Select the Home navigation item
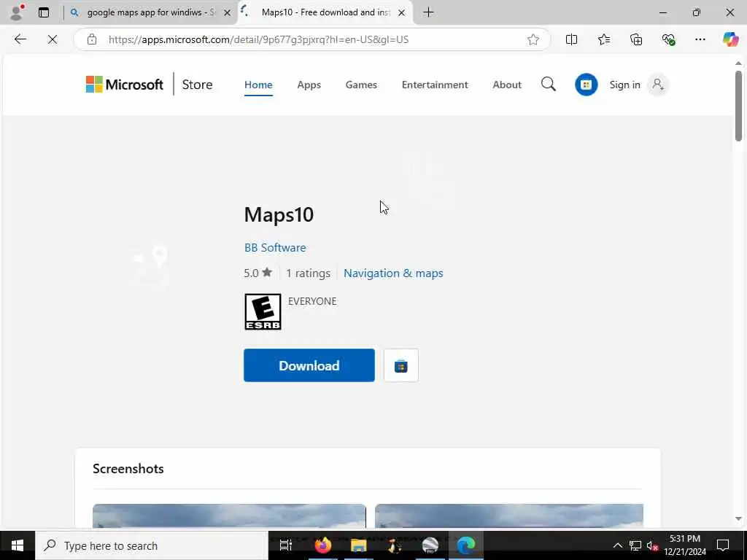Viewport: 747px width, 560px height. point(258,85)
